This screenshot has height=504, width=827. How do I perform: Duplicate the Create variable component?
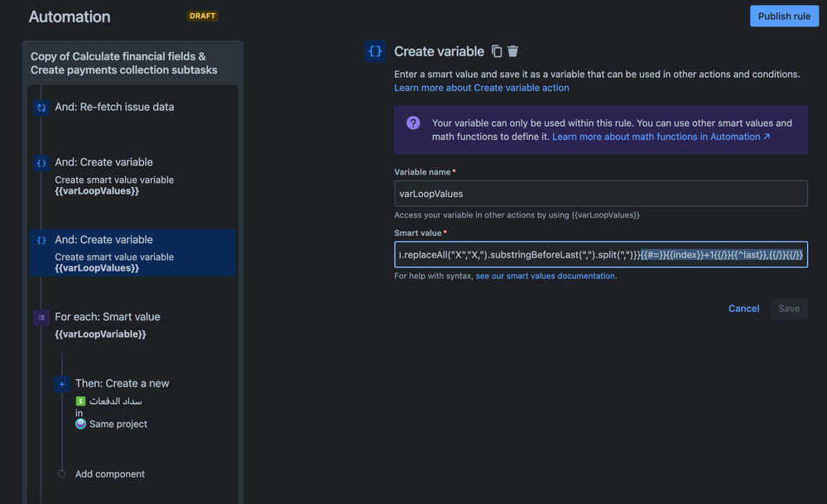(497, 51)
